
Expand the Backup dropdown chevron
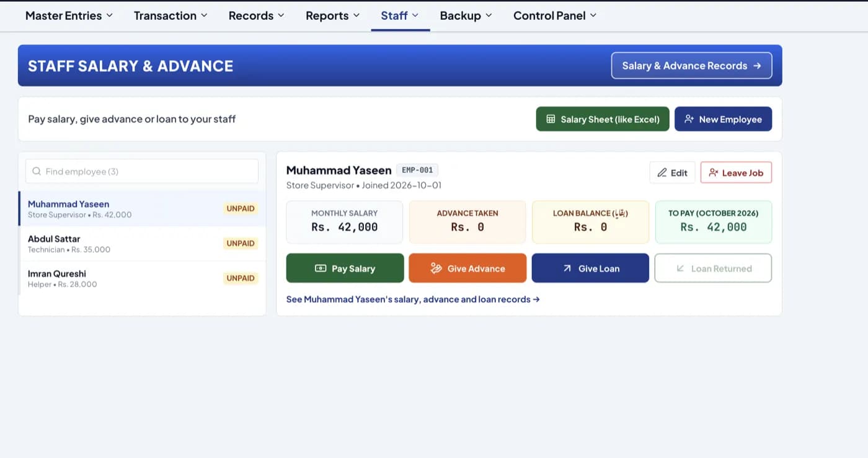pos(489,15)
